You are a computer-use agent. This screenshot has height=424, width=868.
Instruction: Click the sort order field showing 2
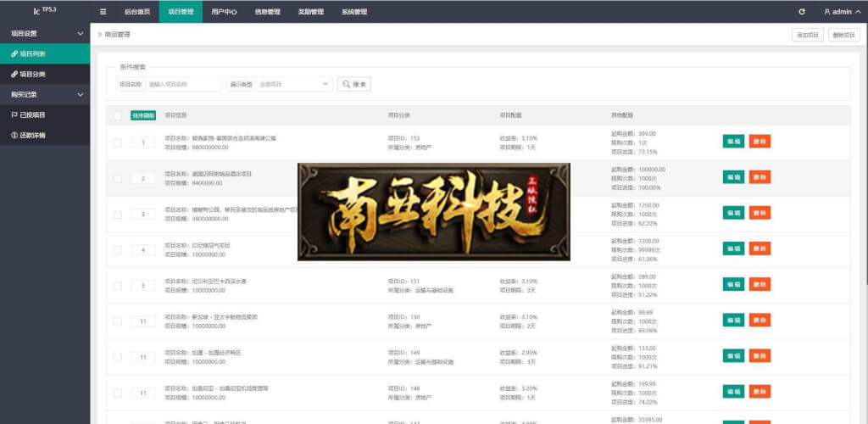[143, 179]
